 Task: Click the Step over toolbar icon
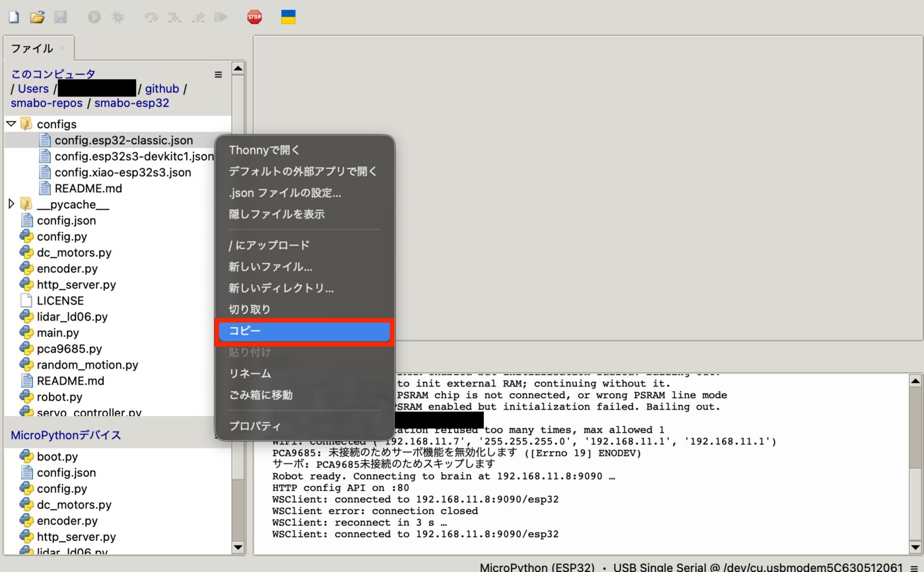coord(152,17)
